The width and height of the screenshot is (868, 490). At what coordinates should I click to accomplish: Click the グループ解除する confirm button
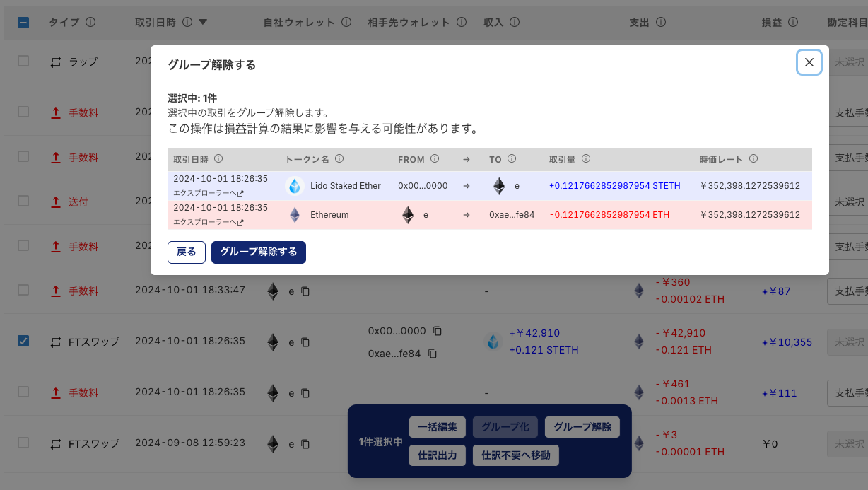(258, 252)
